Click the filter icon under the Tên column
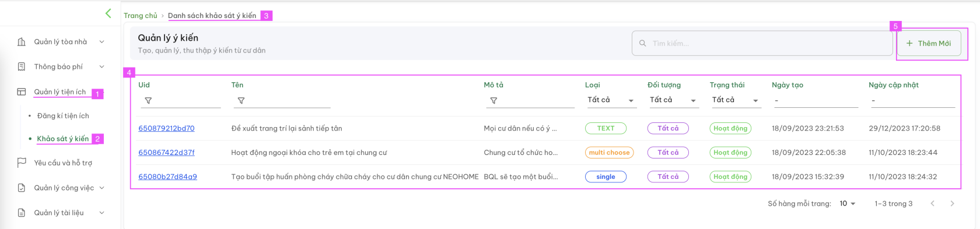The height and width of the screenshot is (229, 980). pyautogui.click(x=241, y=101)
